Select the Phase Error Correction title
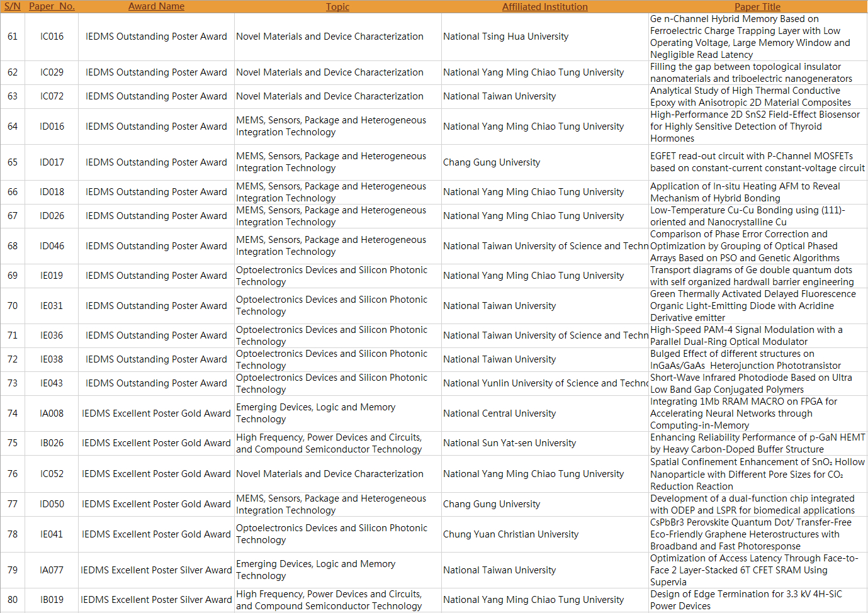868x613 pixels. [758, 246]
